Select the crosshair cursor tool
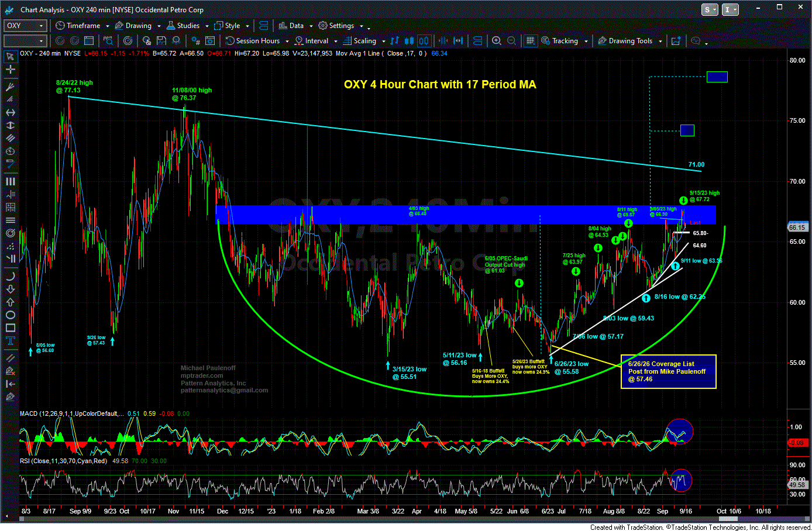Viewport: 812px width, 531px height. [x=10, y=70]
